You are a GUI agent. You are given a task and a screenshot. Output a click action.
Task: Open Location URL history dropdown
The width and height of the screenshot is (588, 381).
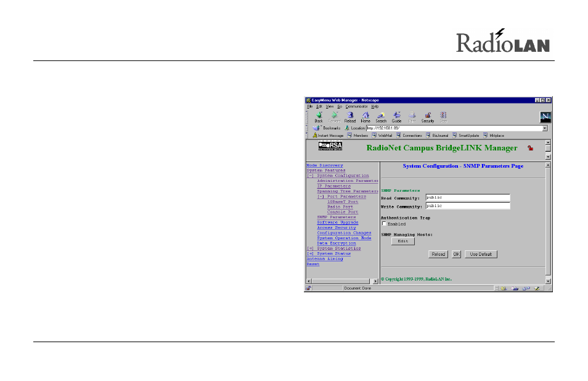[545, 128]
